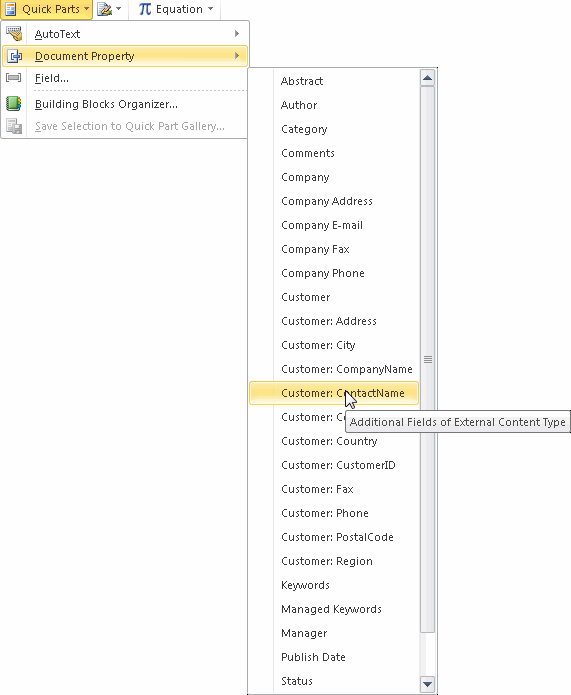The image size is (571, 695).
Task: Select the Document Property menu item
Action: [x=125, y=56]
